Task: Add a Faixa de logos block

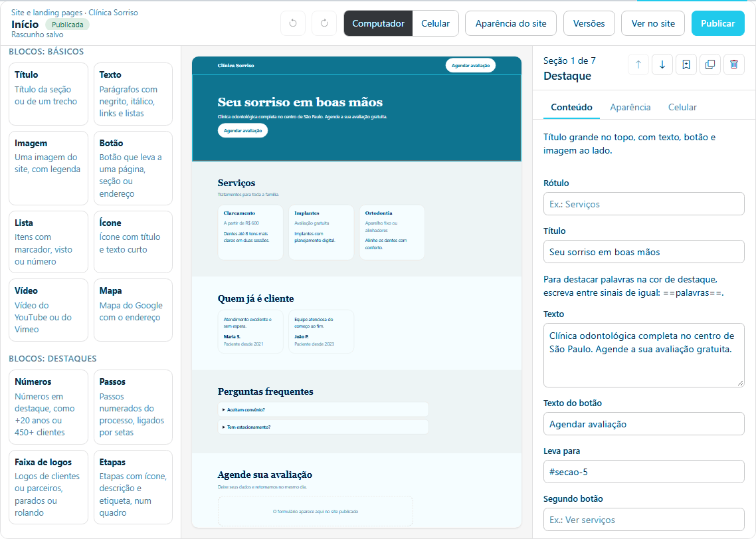Action: click(48, 487)
